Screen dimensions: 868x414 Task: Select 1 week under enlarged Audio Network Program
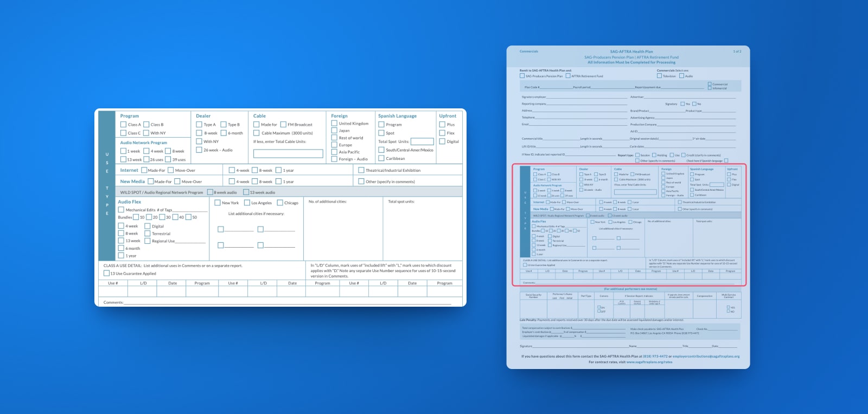(123, 151)
